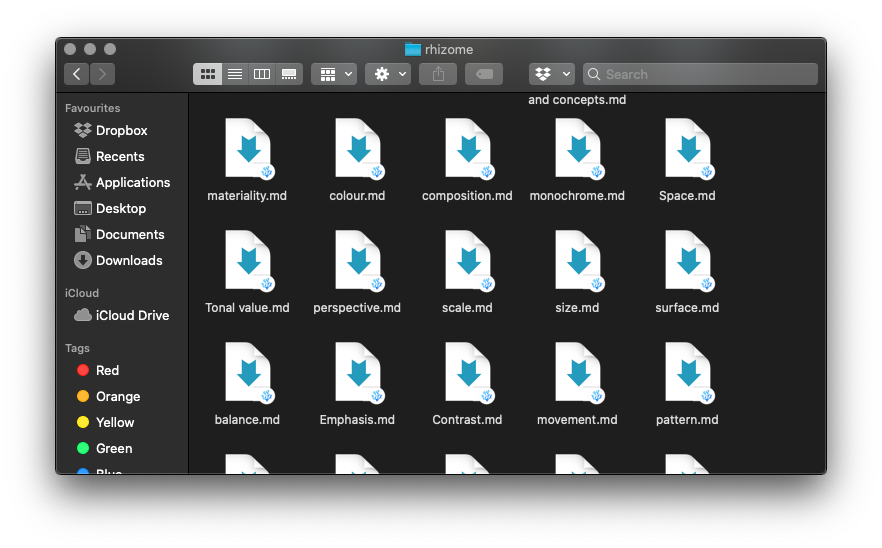Select the balance.md file icon

[248, 373]
